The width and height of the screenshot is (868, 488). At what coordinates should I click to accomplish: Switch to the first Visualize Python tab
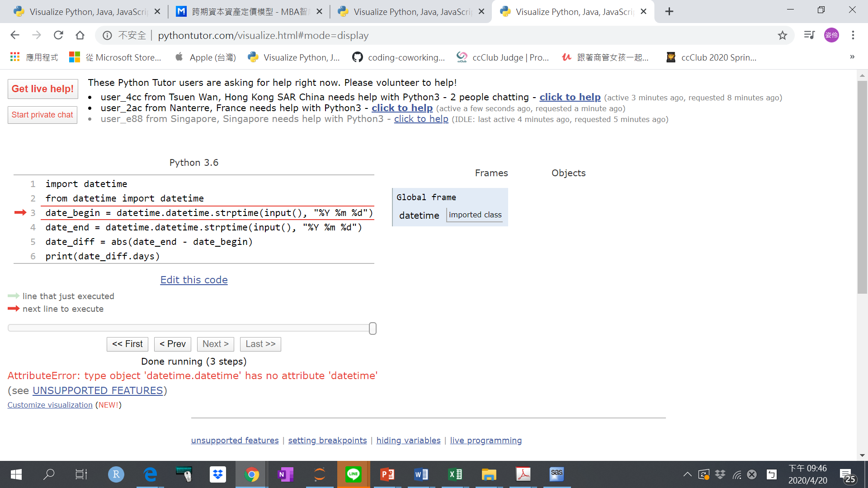(81, 11)
